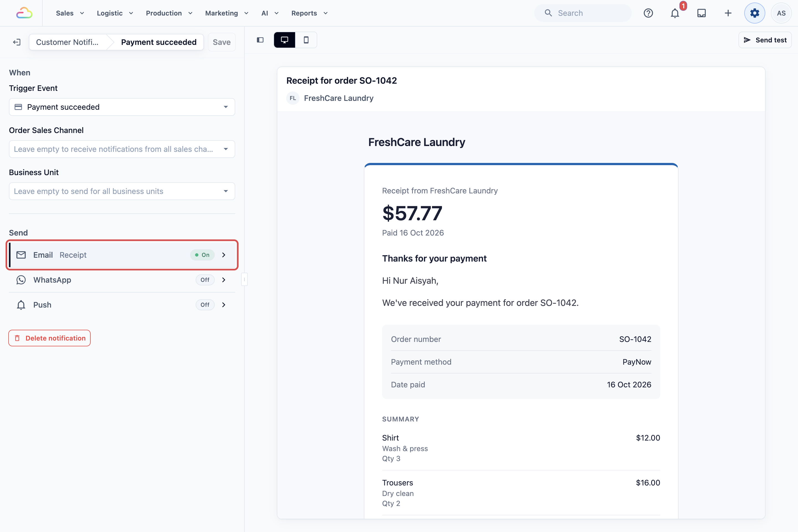
Task: Click the search magnifier icon
Action: coord(548,13)
